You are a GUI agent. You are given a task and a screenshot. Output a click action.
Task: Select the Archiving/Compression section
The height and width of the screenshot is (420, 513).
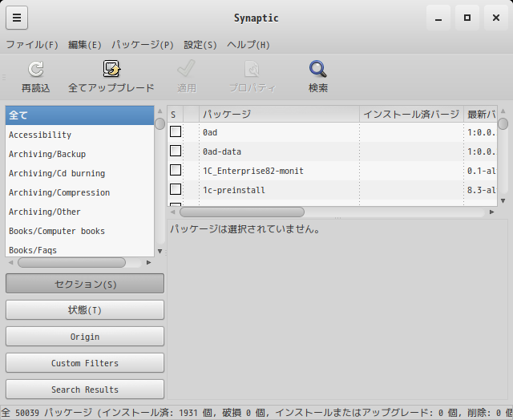(80, 192)
